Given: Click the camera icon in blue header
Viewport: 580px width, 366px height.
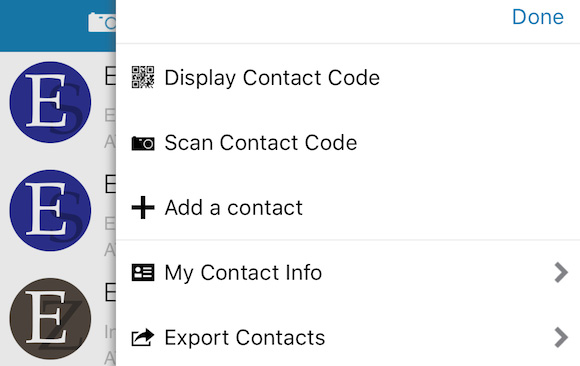Looking at the screenshot, I should [x=102, y=22].
